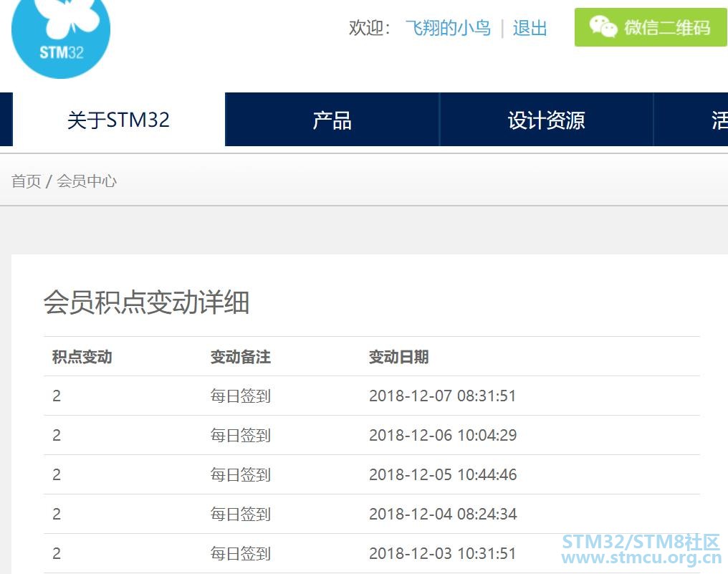Click 每日签到 in the 2018-12-06 row
The height and width of the screenshot is (574, 728).
(x=240, y=436)
